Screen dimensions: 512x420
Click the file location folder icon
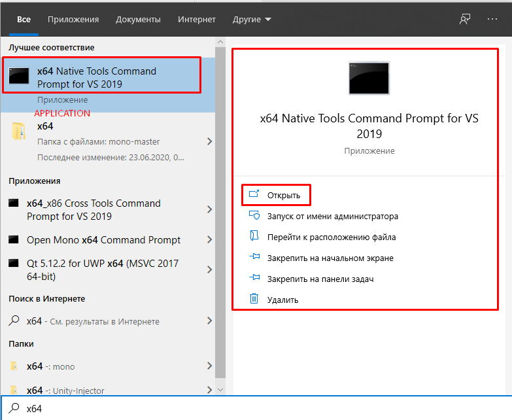tap(254, 236)
